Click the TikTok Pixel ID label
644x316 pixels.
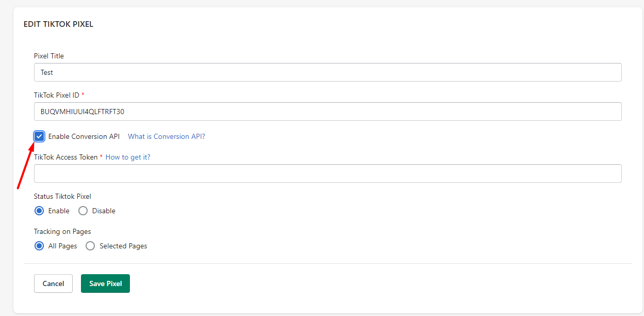click(x=57, y=95)
